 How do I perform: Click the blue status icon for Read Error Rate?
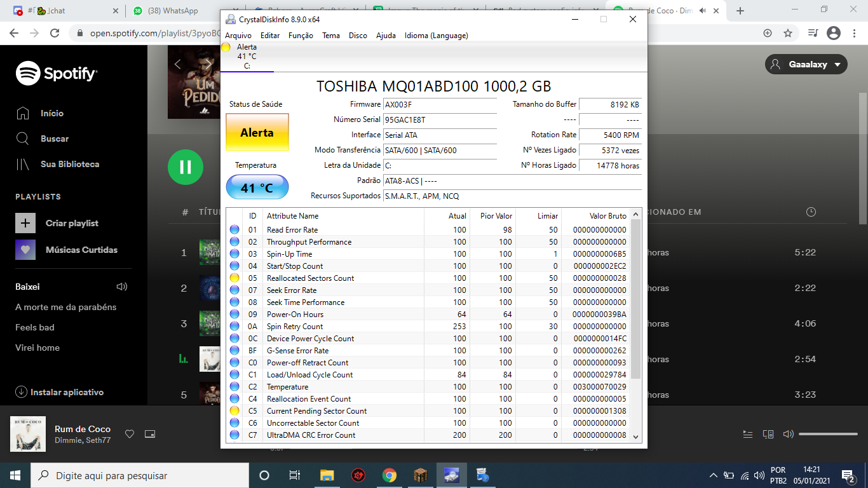pos(234,229)
